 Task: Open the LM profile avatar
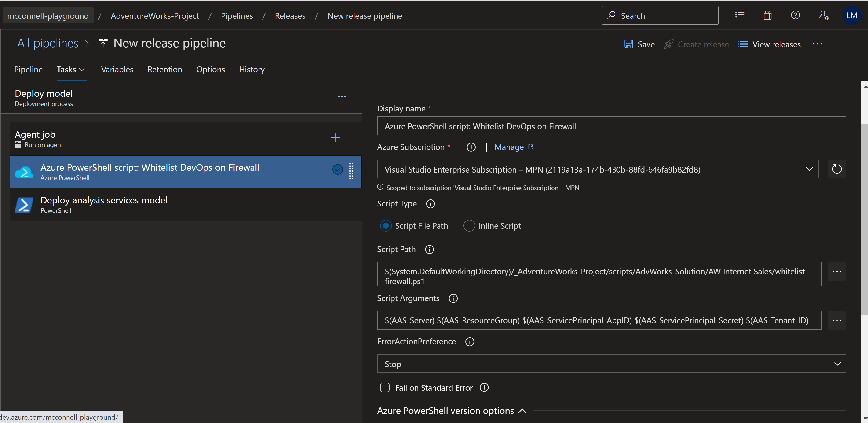(851, 15)
